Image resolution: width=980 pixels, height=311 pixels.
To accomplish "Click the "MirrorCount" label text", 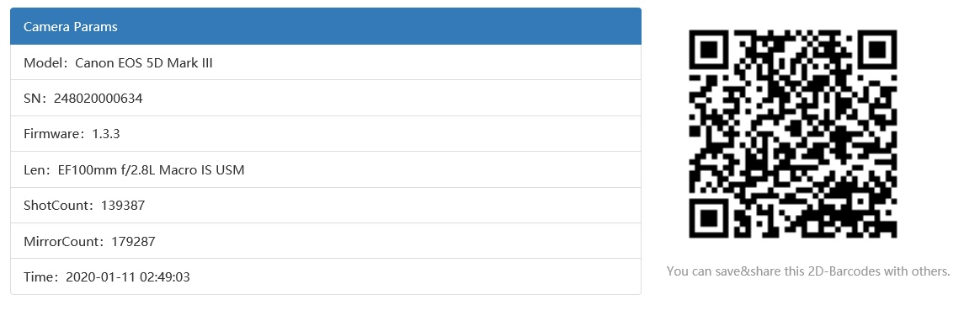I will [60, 241].
